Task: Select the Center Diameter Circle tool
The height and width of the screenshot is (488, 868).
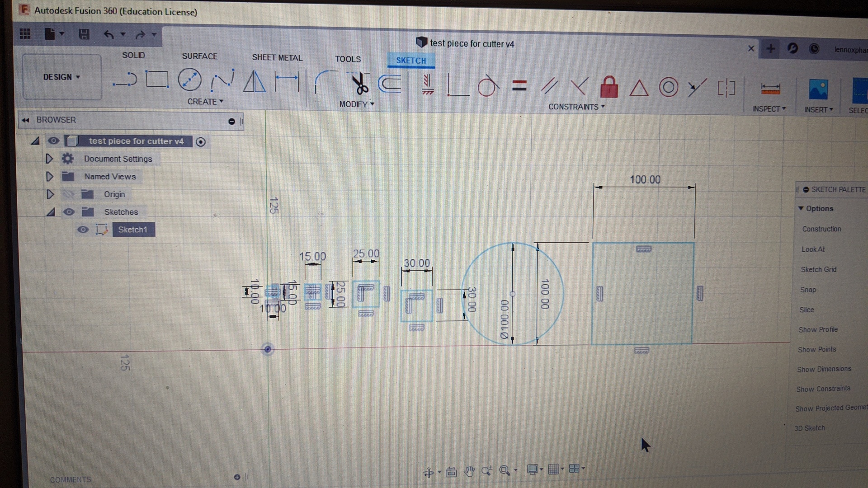Action: pyautogui.click(x=189, y=80)
